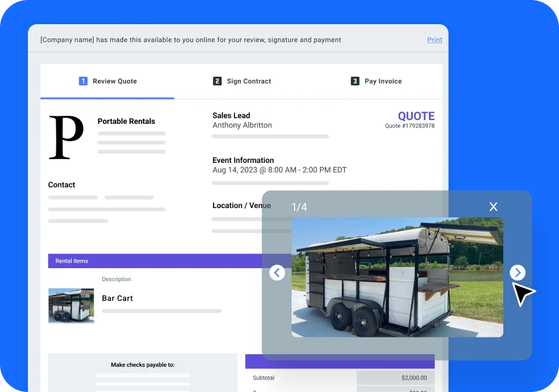The width and height of the screenshot is (559, 392).
Task: Select the Bar Cart item name
Action: (118, 298)
